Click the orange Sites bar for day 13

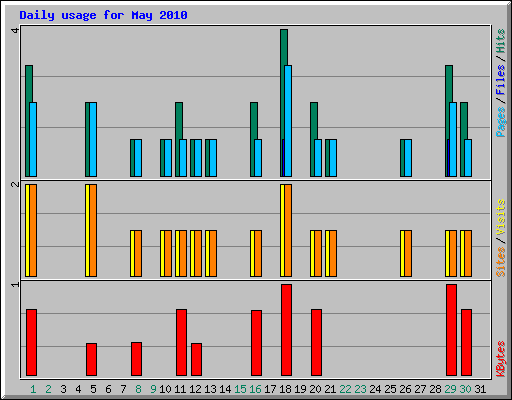213,253
